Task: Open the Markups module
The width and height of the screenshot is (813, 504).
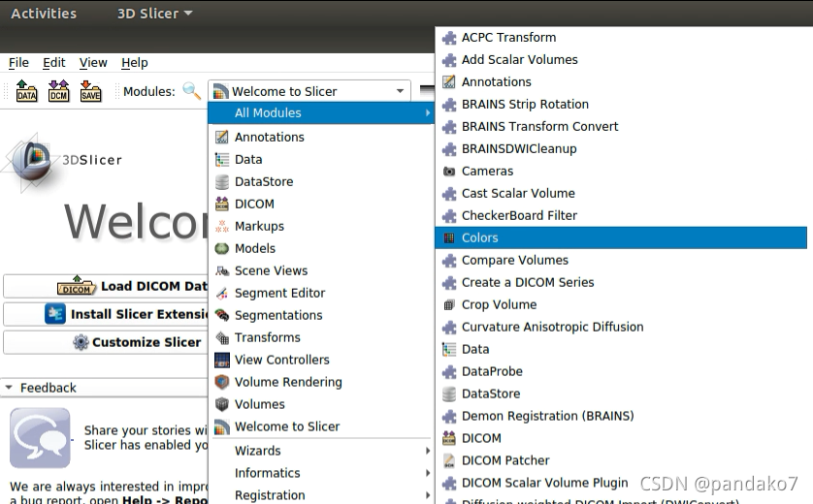Action: (321, 226)
